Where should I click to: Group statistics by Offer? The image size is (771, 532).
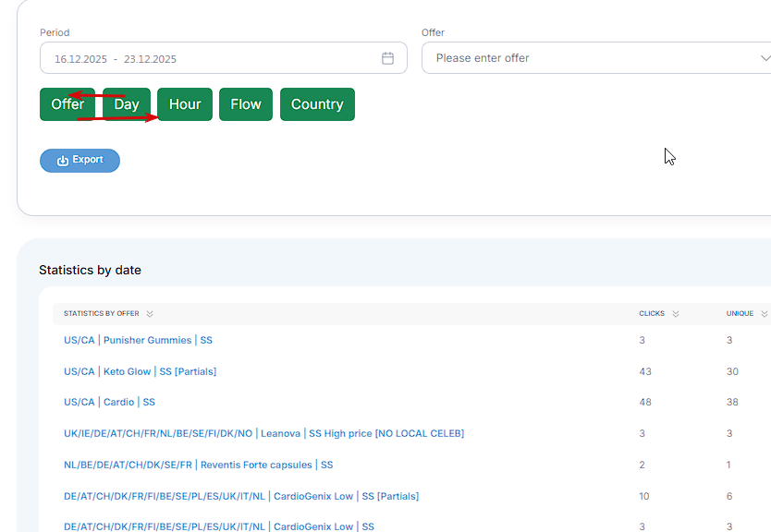point(67,104)
